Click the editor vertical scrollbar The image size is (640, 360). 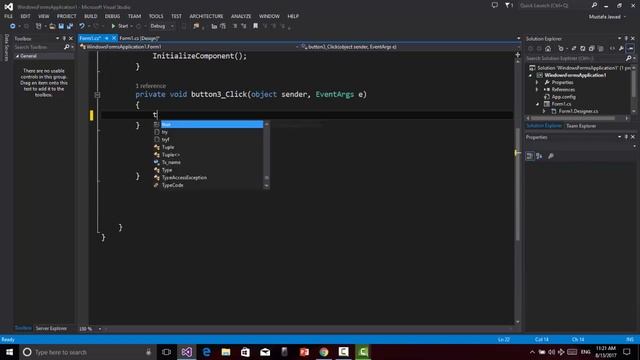(518, 184)
